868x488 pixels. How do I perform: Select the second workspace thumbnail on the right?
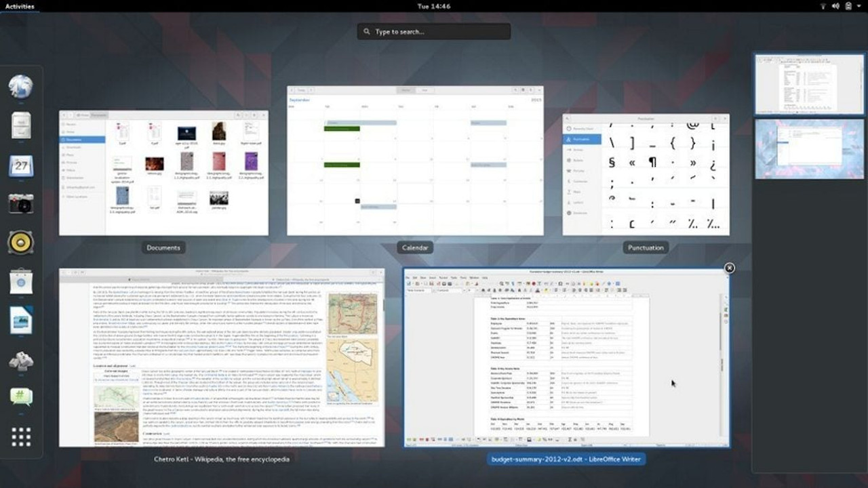click(808, 149)
